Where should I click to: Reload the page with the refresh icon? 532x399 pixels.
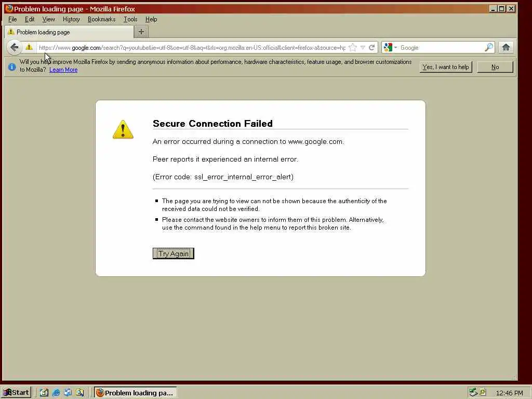click(x=372, y=47)
